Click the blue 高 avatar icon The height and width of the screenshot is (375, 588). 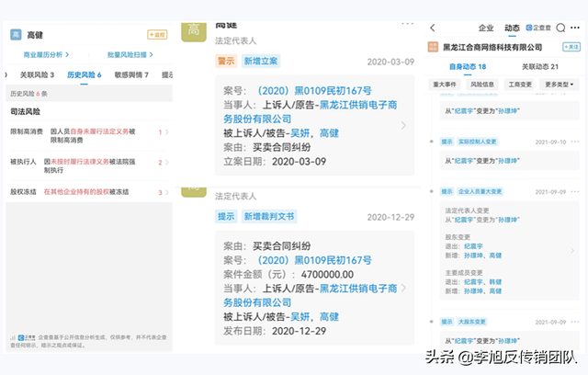point(16,35)
